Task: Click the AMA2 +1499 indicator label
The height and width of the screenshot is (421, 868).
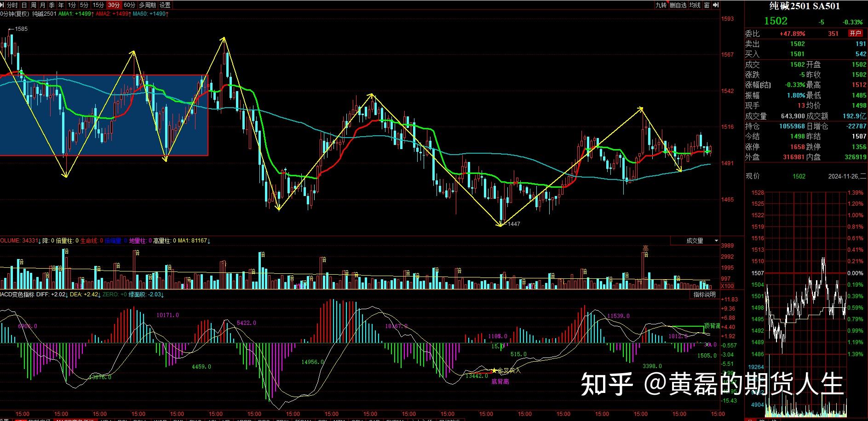Action: pyautogui.click(x=113, y=14)
